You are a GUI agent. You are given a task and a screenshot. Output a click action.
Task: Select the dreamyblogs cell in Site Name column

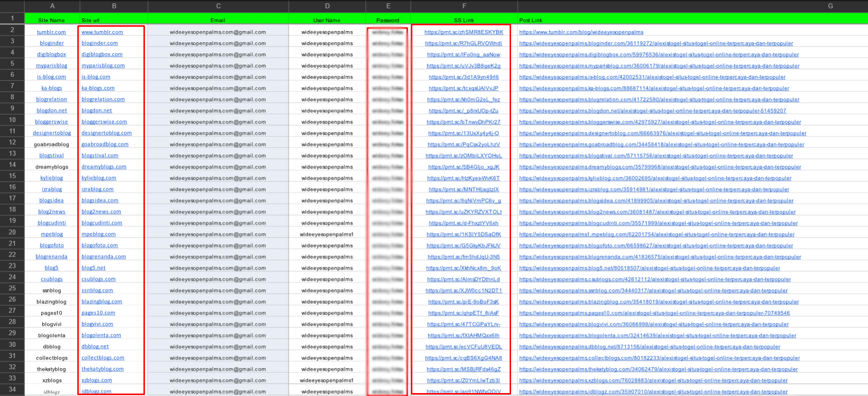click(x=52, y=167)
